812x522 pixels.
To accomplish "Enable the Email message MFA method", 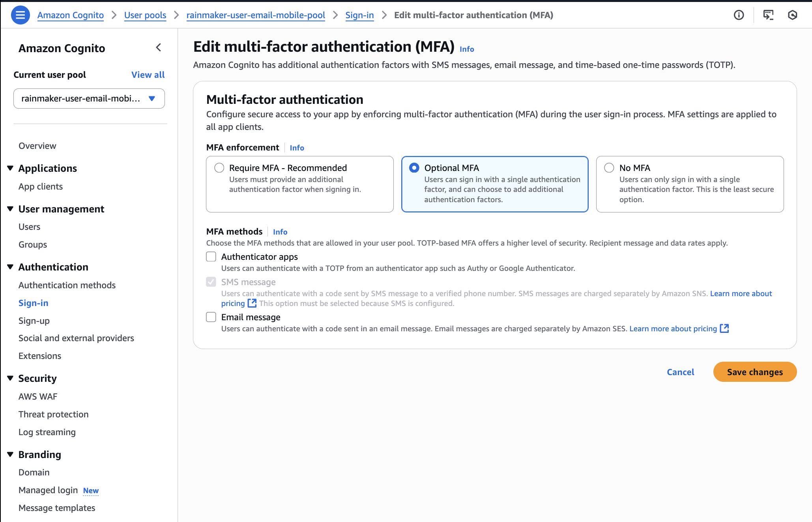I will (211, 317).
